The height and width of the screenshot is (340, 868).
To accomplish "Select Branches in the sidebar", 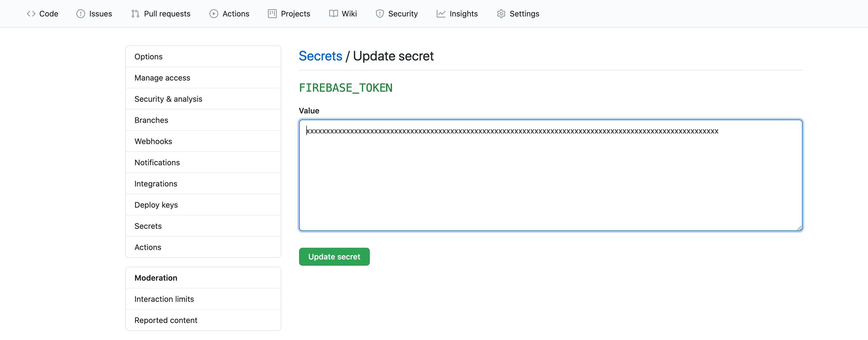I will point(151,120).
